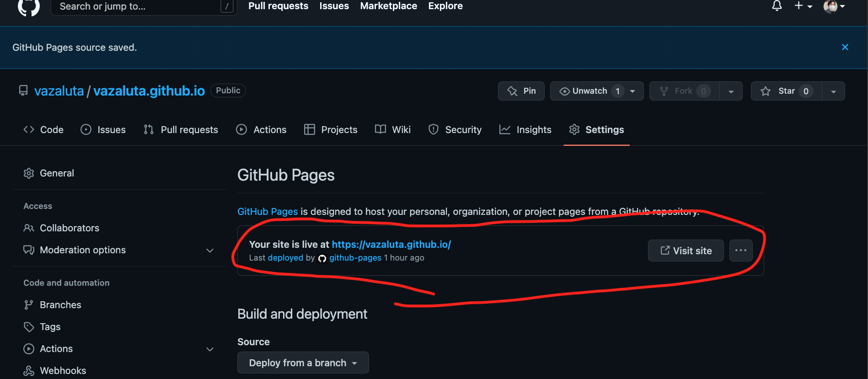Open the deployed link

tap(285, 258)
